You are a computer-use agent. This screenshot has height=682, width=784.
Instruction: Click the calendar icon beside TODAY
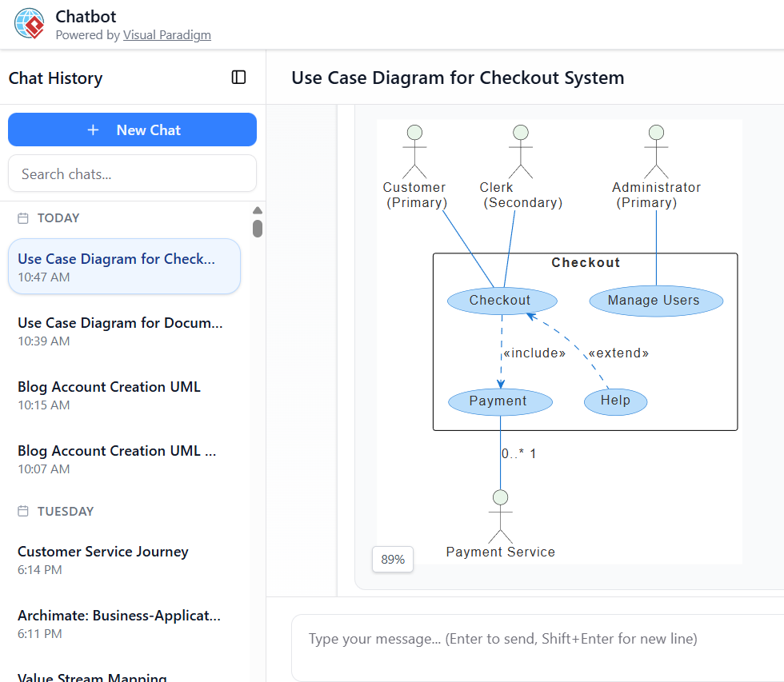tap(23, 218)
